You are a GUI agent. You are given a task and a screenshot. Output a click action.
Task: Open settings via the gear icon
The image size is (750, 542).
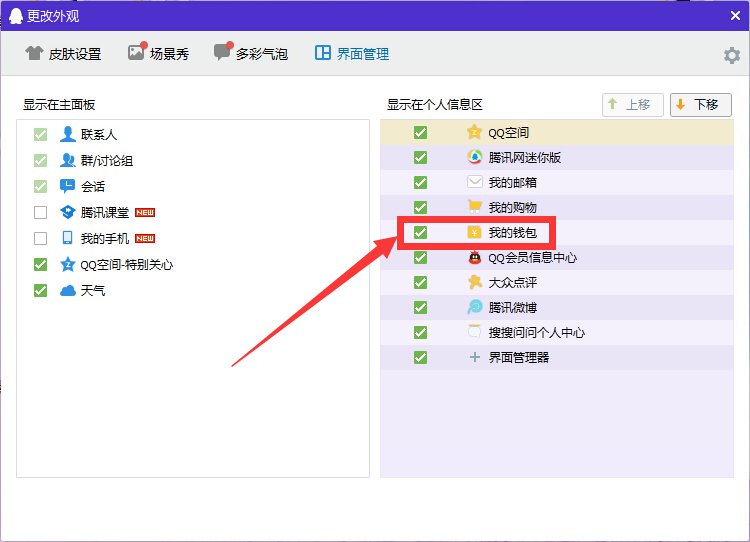(x=732, y=55)
